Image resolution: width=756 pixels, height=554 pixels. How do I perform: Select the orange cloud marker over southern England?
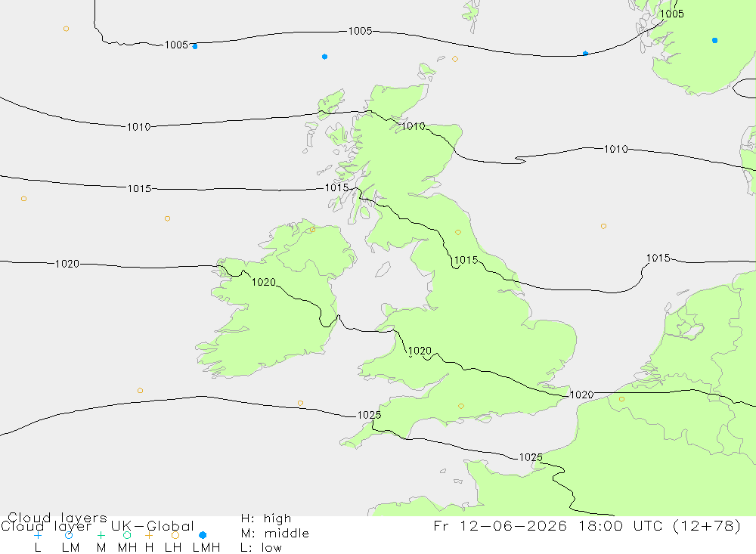(461, 406)
